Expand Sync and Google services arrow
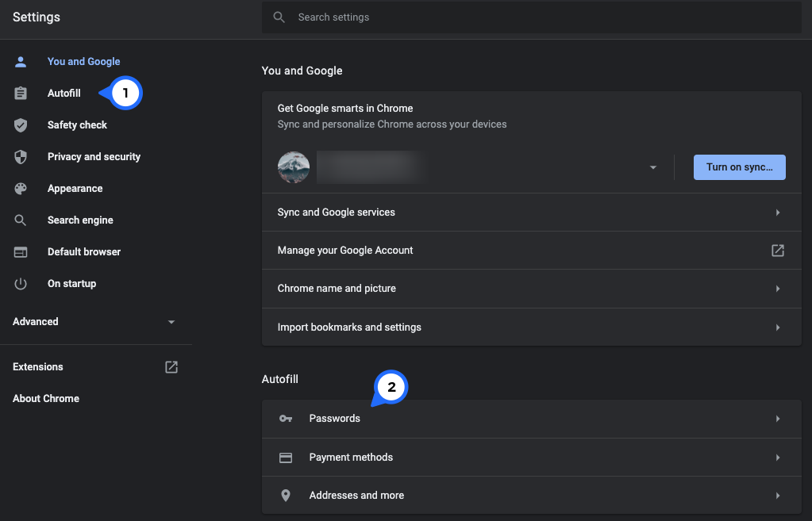 tap(778, 213)
